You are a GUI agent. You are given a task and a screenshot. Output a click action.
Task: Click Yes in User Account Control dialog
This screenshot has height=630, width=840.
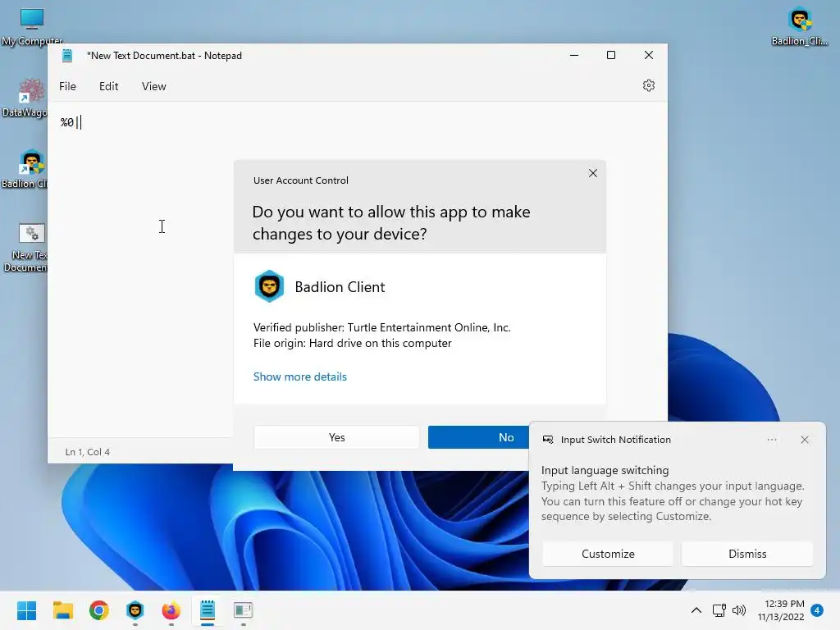(x=336, y=437)
